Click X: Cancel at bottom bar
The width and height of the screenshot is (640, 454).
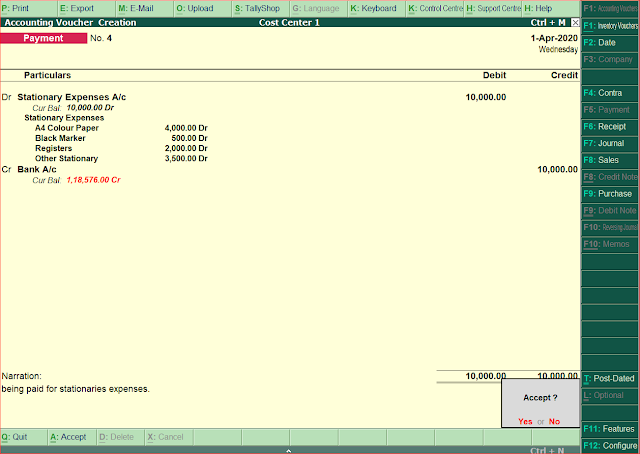169,437
